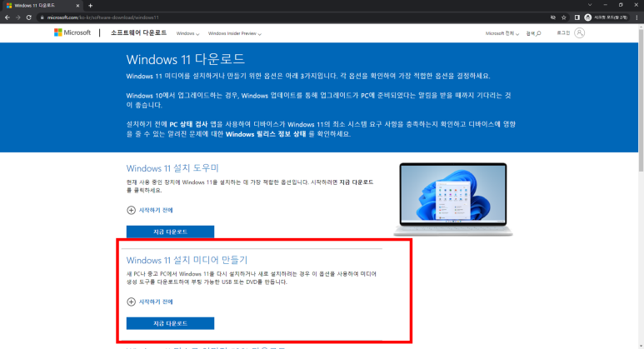Open a new tab with plus icon
The width and height of the screenshot is (644, 349).
[x=90, y=6]
